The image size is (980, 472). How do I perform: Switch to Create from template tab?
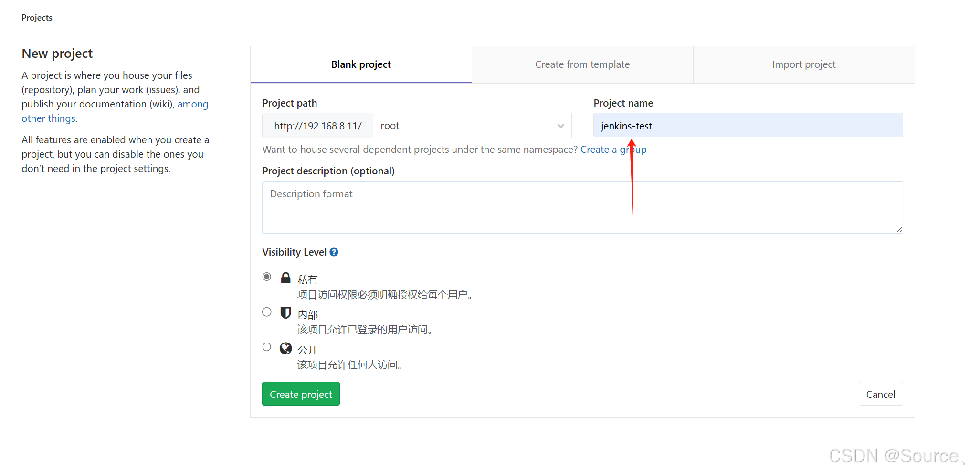582,64
